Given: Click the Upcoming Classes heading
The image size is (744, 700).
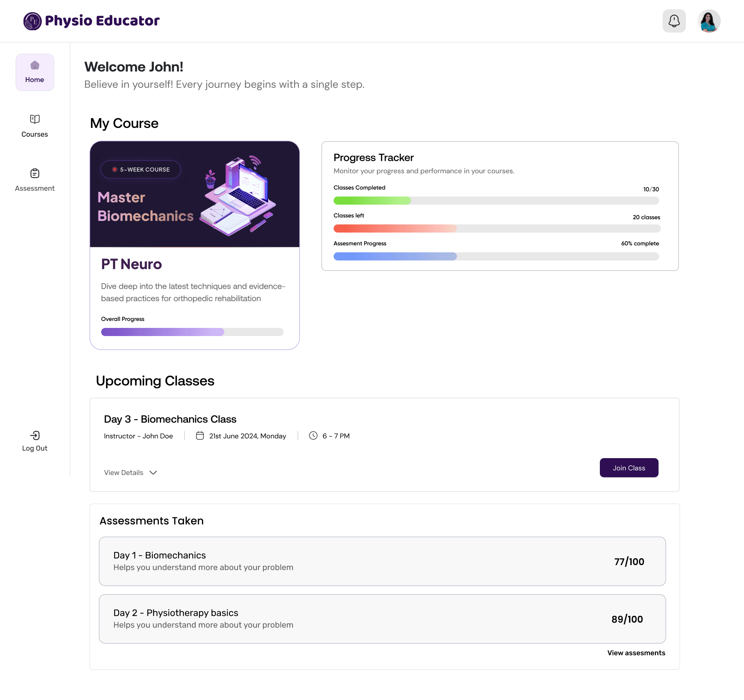Looking at the screenshot, I should (155, 381).
